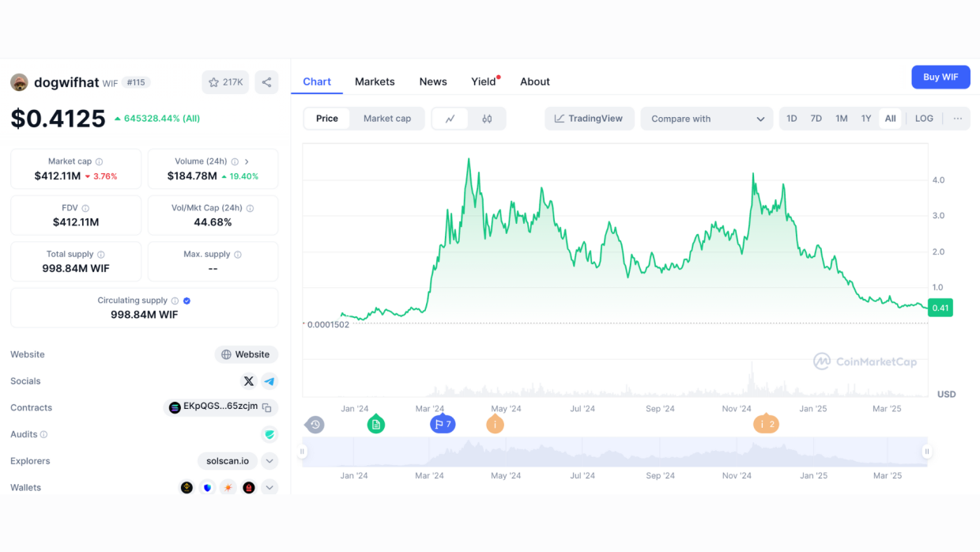View the About tab

click(x=535, y=81)
